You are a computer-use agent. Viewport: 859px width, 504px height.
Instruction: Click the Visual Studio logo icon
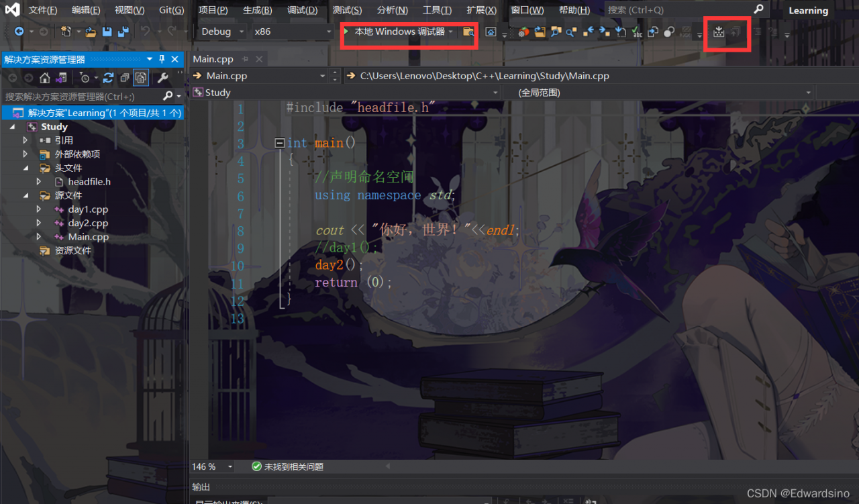12,10
